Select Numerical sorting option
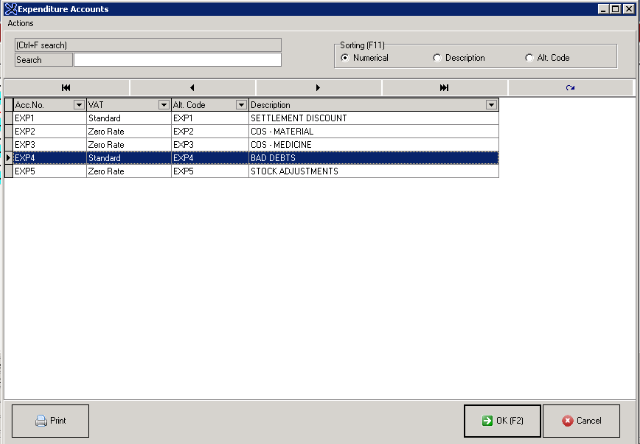Viewport: 640px width, 444px height. tap(346, 58)
